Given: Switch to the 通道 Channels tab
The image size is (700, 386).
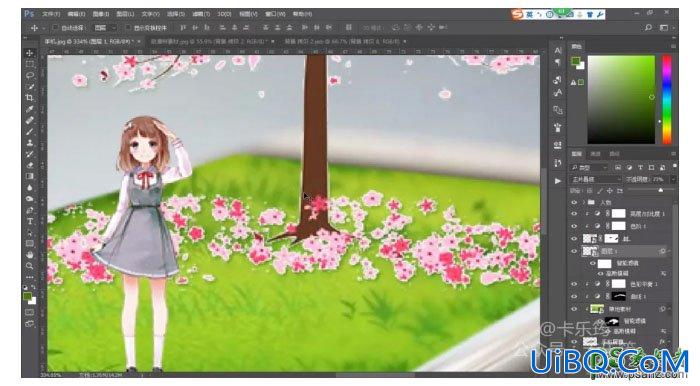Looking at the screenshot, I should [x=596, y=154].
